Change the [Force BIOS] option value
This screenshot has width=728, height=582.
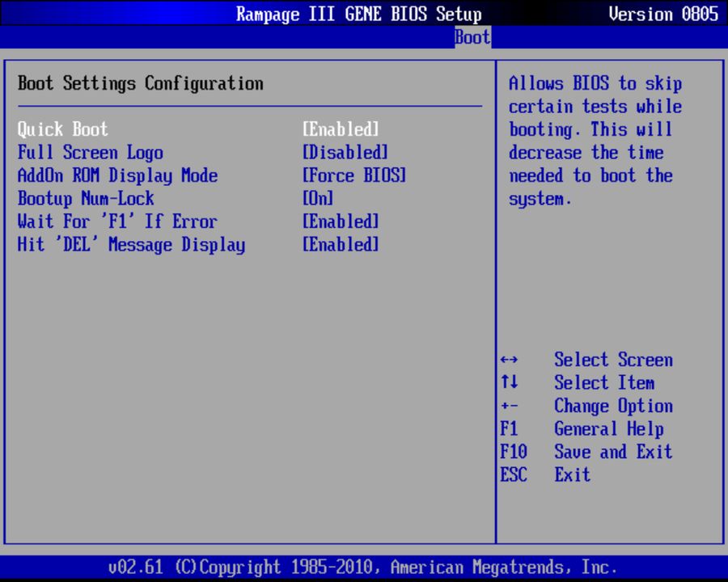[354, 175]
